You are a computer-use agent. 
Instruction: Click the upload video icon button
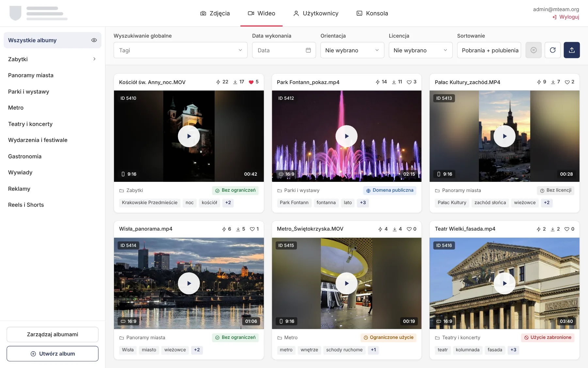pyautogui.click(x=572, y=50)
